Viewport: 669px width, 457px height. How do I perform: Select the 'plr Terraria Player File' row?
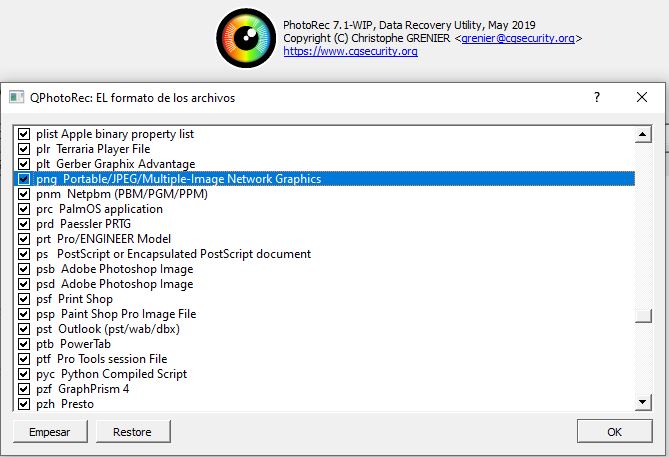324,149
